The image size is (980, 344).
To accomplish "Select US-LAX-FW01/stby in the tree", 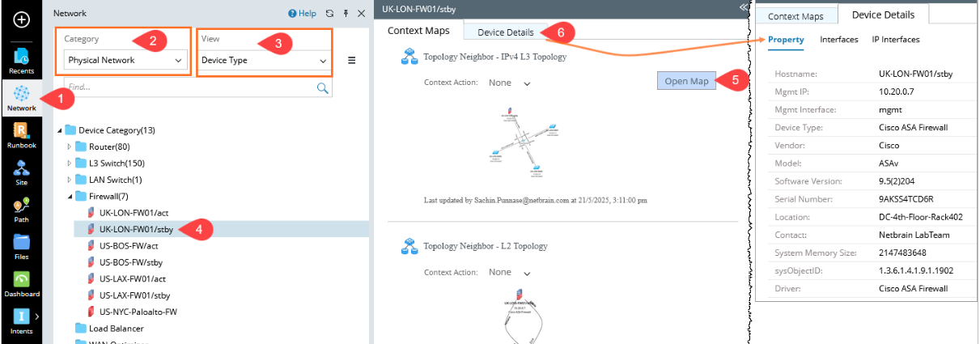I will 134,295.
